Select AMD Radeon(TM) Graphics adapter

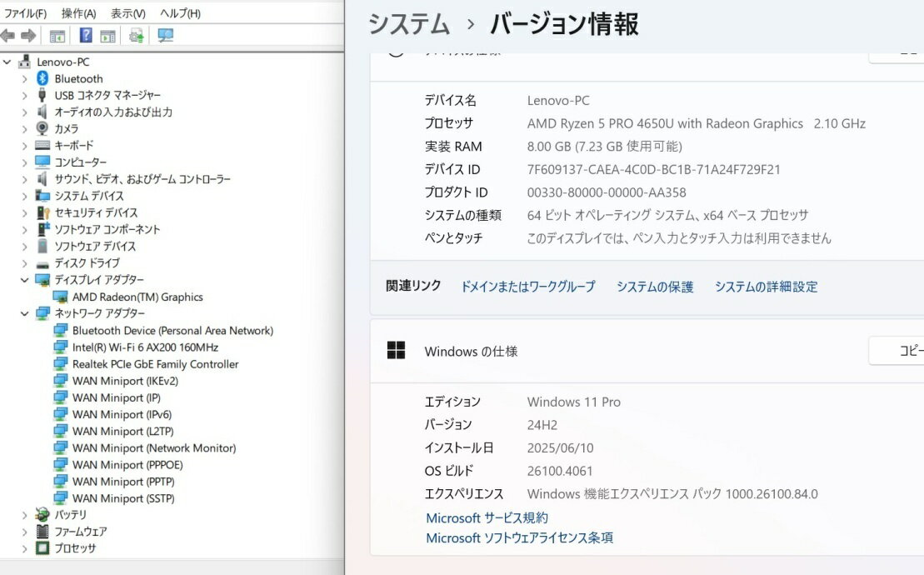point(137,297)
